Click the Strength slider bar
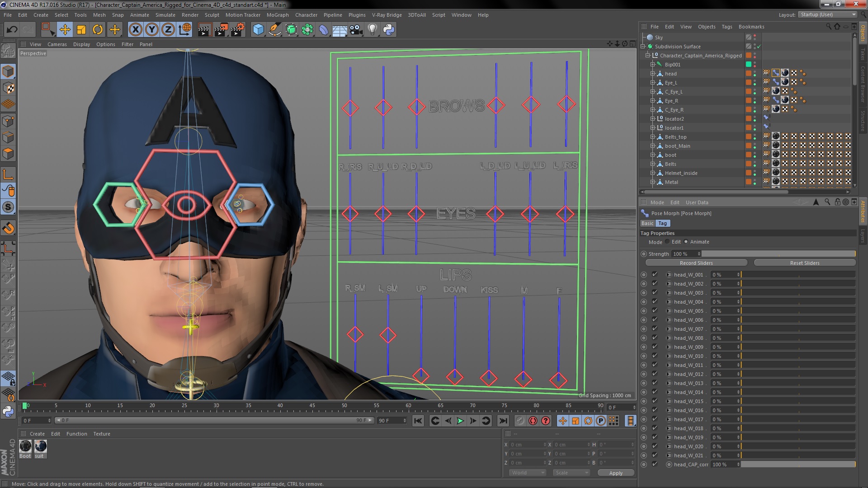This screenshot has height=488, width=868. pyautogui.click(x=779, y=254)
